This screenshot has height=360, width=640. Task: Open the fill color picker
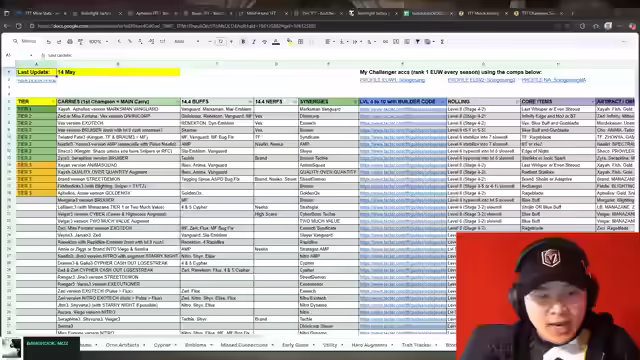(289, 42)
